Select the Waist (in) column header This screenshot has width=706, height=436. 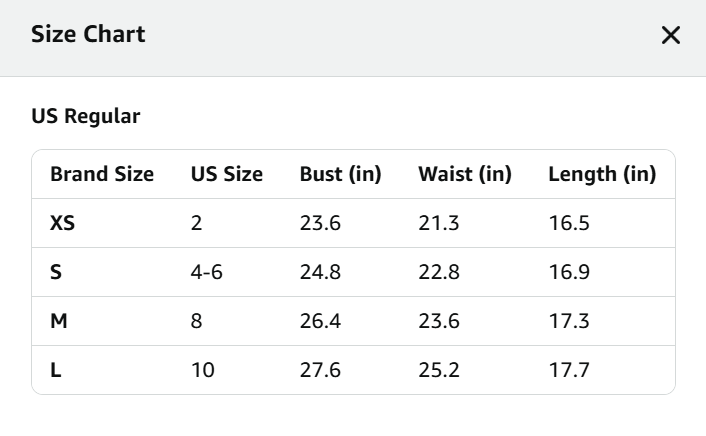(x=465, y=174)
